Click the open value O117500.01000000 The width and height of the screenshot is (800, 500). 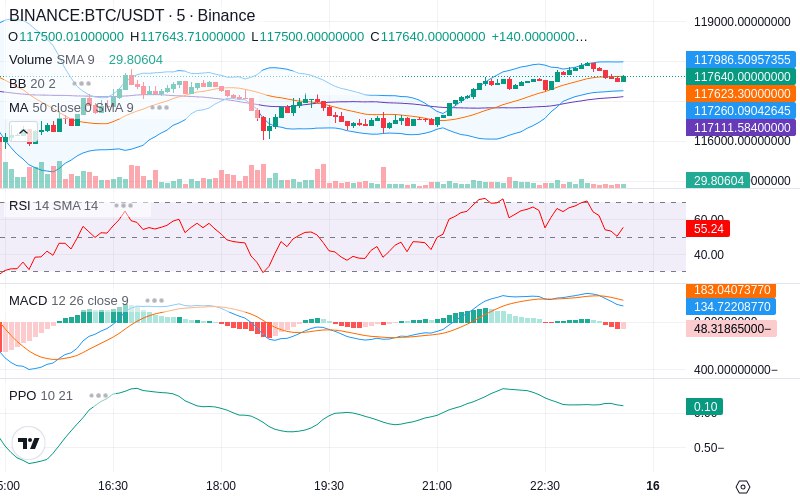click(66, 37)
